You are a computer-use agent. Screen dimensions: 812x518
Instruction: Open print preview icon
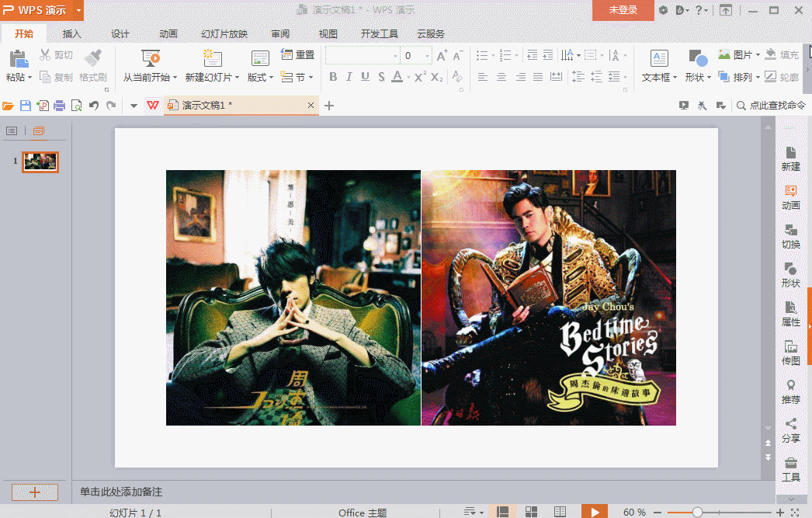(x=77, y=106)
